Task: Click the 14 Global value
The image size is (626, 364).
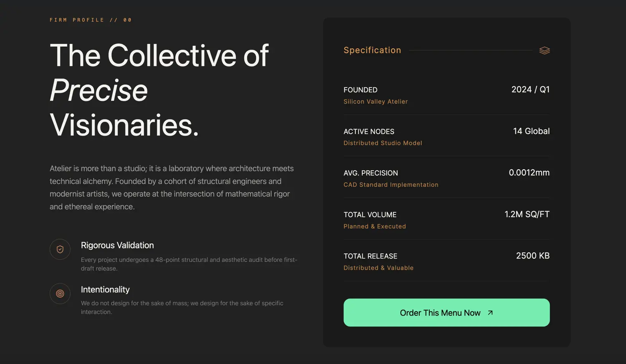Action: 531,131
